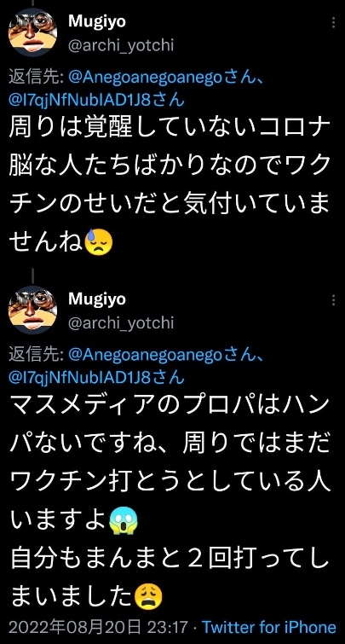
Task: Tap Mugiyo's avatar on the マスメディア tweet
Action: (x=33, y=310)
